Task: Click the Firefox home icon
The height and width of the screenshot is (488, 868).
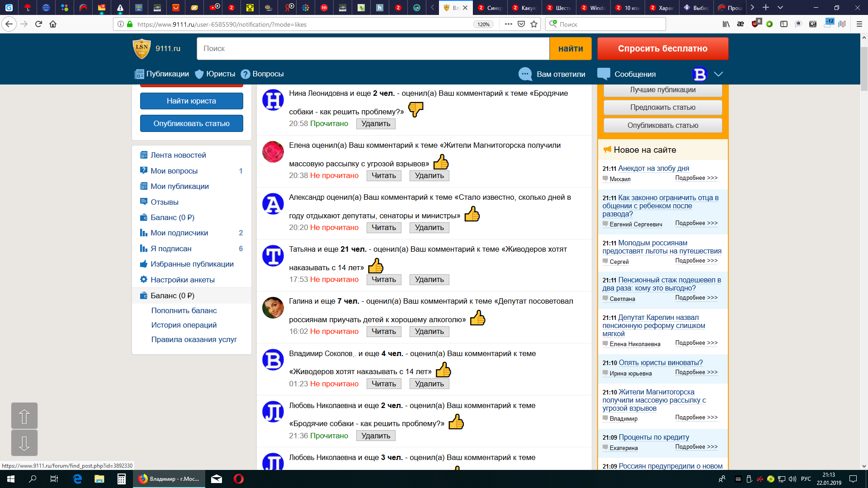Action: [53, 24]
